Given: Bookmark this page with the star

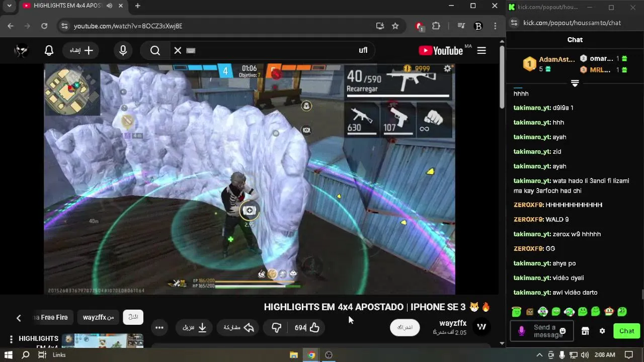Looking at the screenshot, I should click(x=395, y=26).
